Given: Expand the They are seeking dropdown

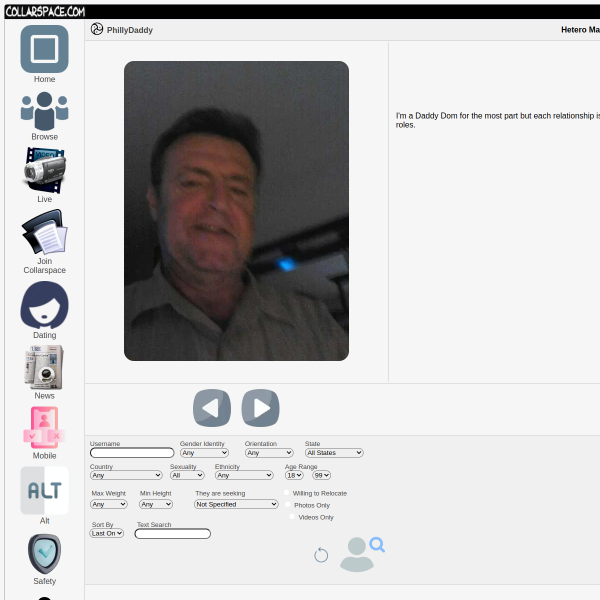Looking at the screenshot, I should pyautogui.click(x=236, y=504).
